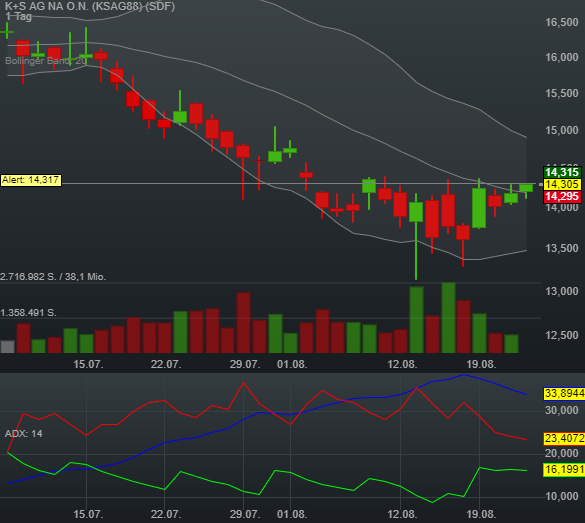Viewport: 585px width, 523px height.
Task: Click the 15.07. date under volume bars
Action: [x=88, y=364]
